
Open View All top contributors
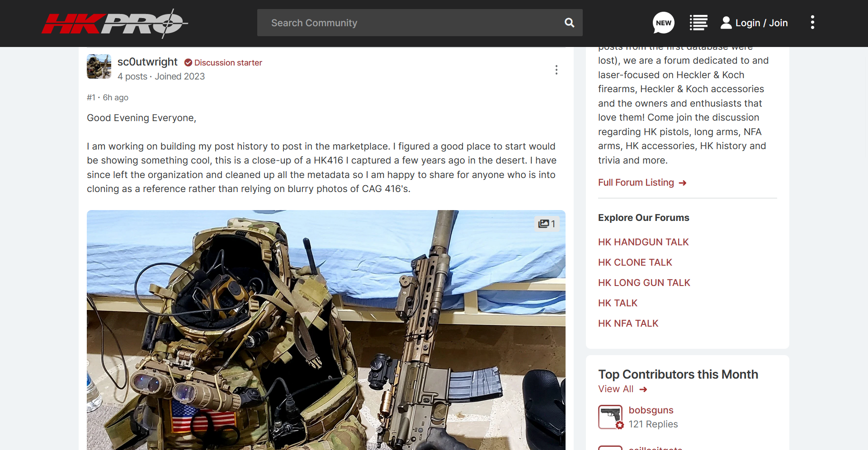[616, 389]
